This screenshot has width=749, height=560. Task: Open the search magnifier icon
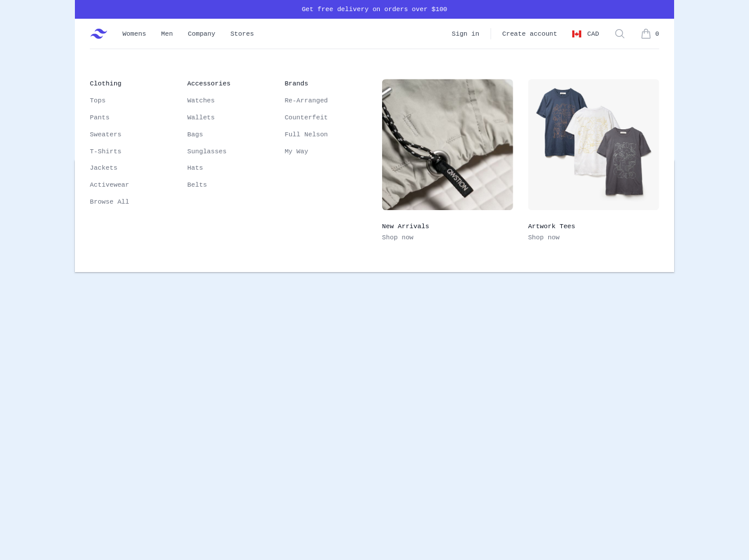pyautogui.click(x=620, y=34)
